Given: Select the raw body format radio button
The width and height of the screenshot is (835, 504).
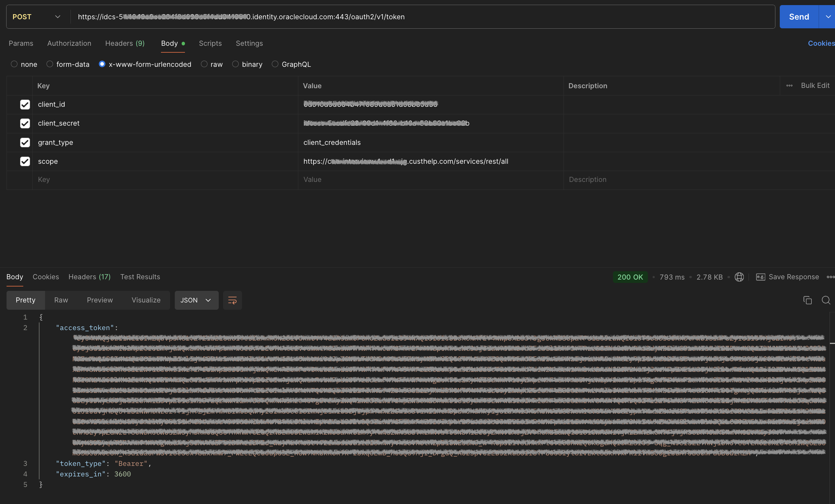Looking at the screenshot, I should click(x=205, y=64).
